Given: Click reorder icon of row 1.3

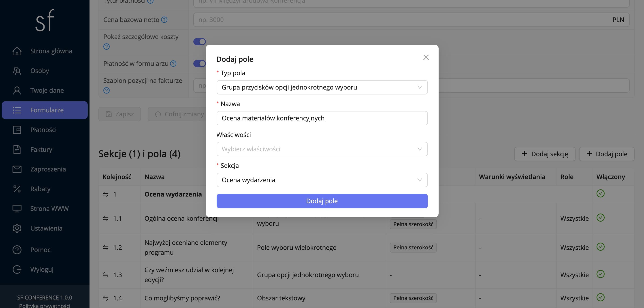Looking at the screenshot, I should 105,275.
